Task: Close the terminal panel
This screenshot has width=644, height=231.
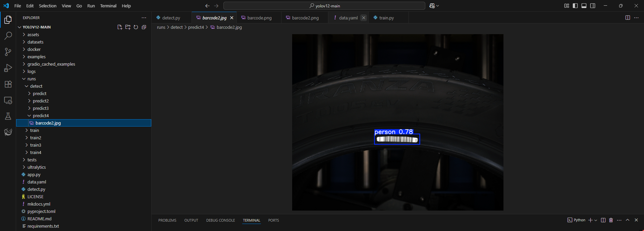Action: 636,220
